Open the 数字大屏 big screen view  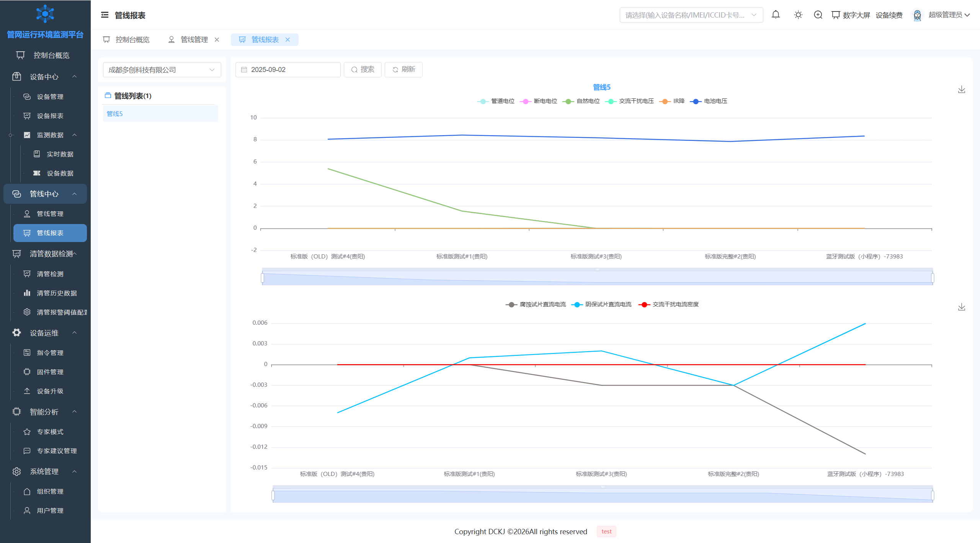coord(851,15)
